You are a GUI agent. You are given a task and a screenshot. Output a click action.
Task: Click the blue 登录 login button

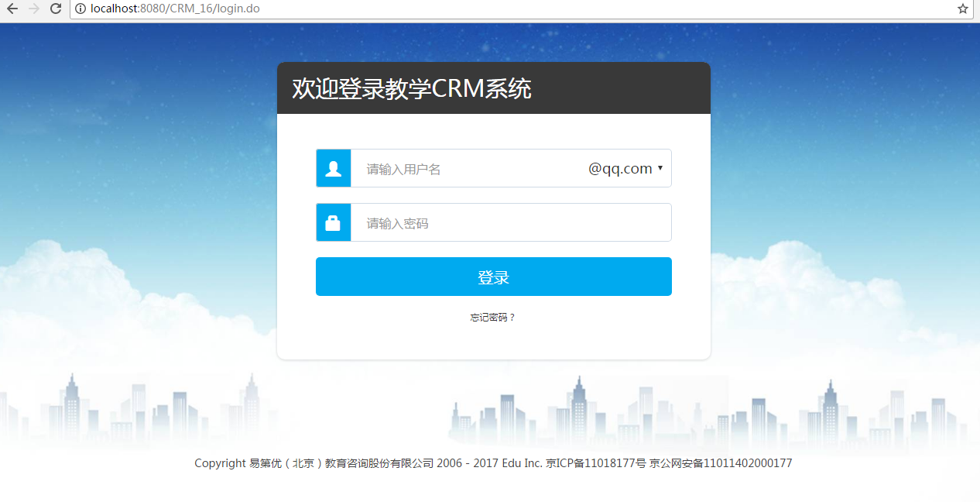click(x=494, y=277)
